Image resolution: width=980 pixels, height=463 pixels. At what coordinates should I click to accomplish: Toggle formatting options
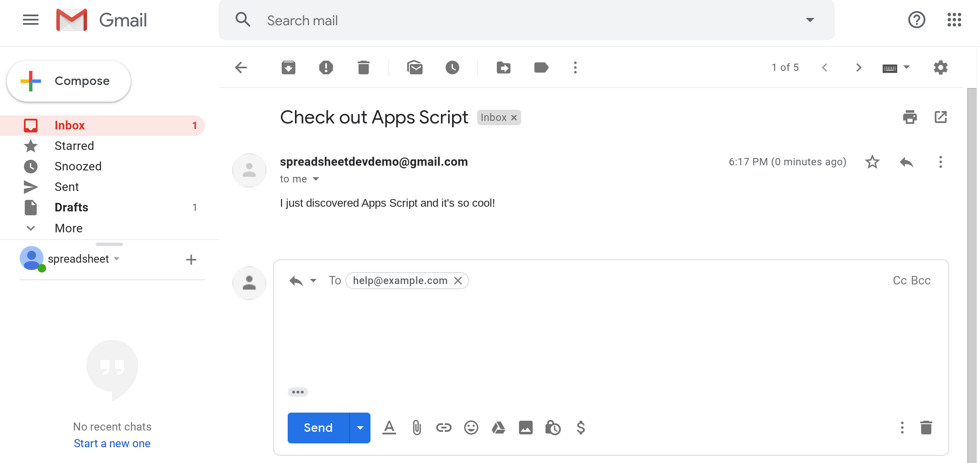click(x=389, y=428)
